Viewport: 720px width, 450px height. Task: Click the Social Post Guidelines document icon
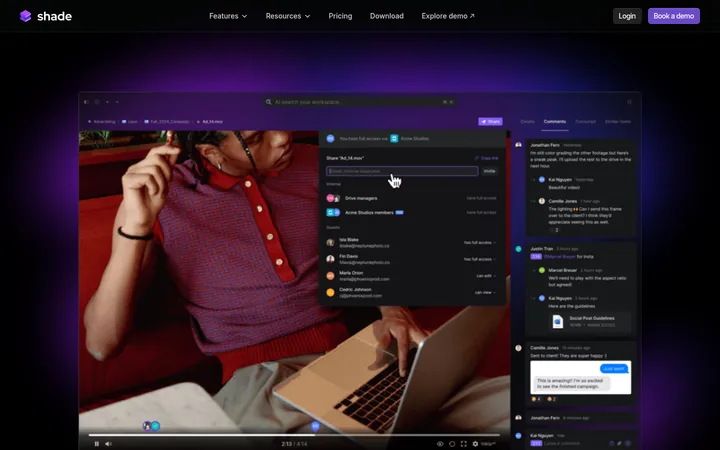pos(557,321)
